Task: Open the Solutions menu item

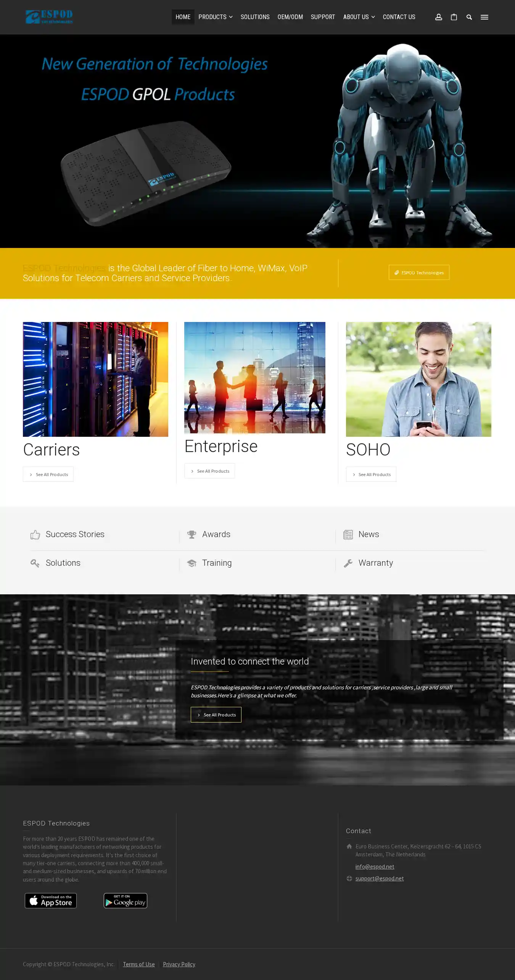Action: (x=255, y=17)
